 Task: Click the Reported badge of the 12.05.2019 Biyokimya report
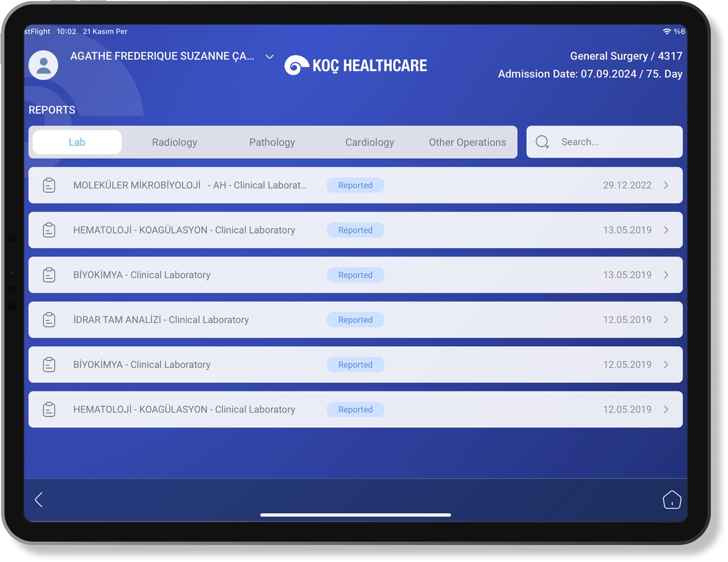pyautogui.click(x=355, y=364)
